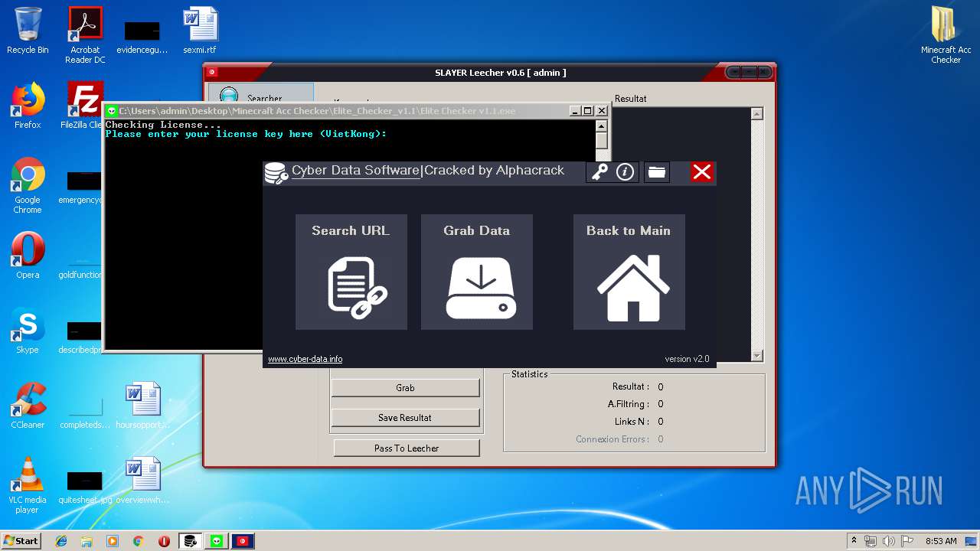Click the key icon in Cyber Data header
This screenshot has height=551, width=980.
(599, 171)
